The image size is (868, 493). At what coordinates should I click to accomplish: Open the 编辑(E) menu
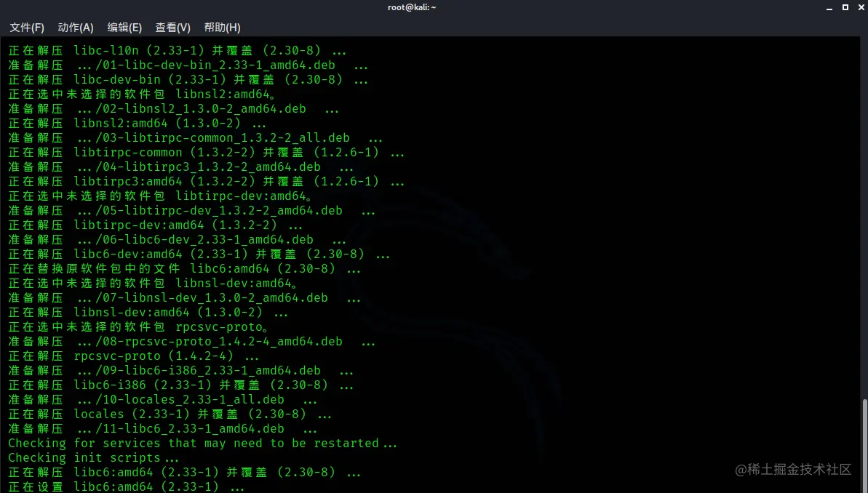point(124,27)
